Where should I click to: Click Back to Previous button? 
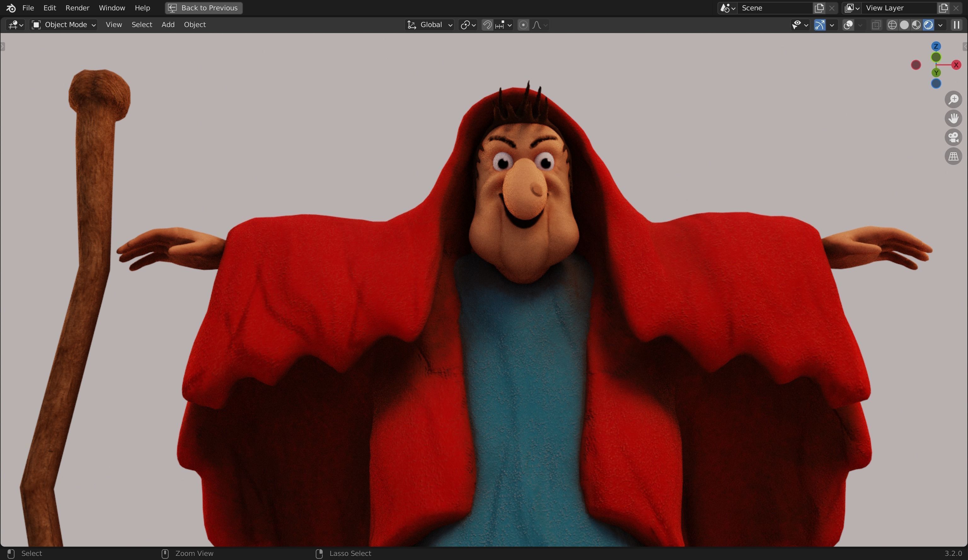[x=204, y=8]
